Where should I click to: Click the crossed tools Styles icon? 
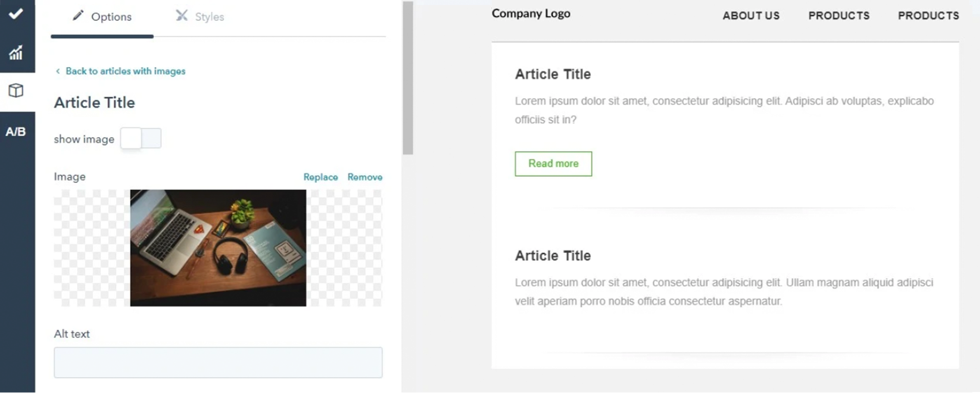(181, 16)
